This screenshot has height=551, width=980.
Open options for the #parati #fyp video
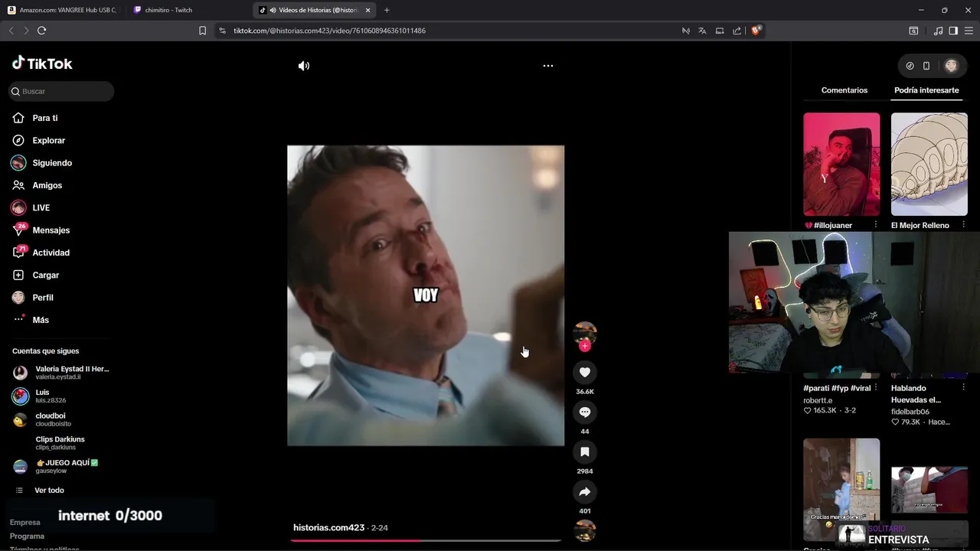(x=875, y=388)
